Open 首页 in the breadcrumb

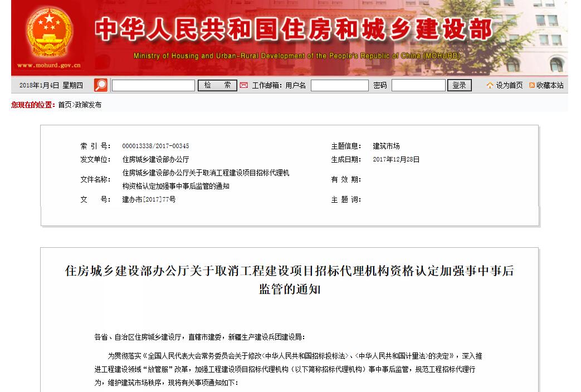(65, 105)
